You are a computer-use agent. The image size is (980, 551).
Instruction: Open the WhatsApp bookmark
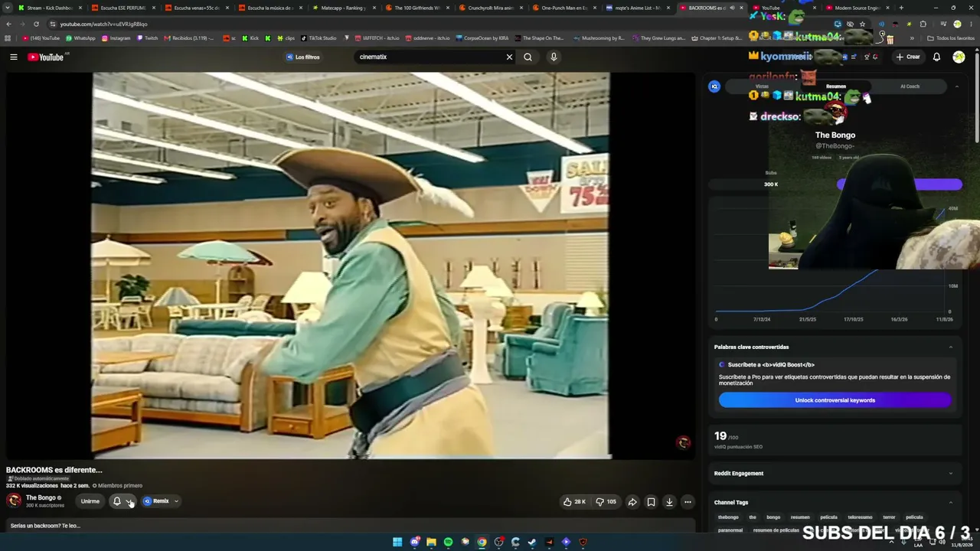(x=80, y=37)
